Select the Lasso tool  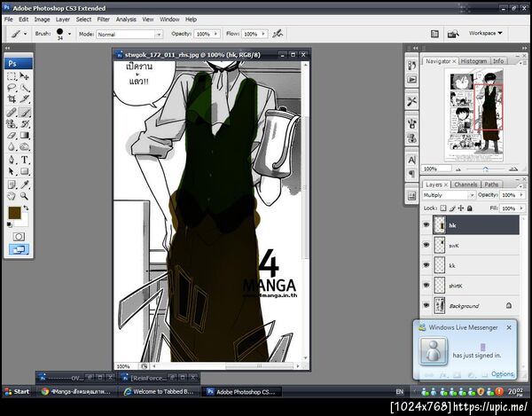(12, 88)
